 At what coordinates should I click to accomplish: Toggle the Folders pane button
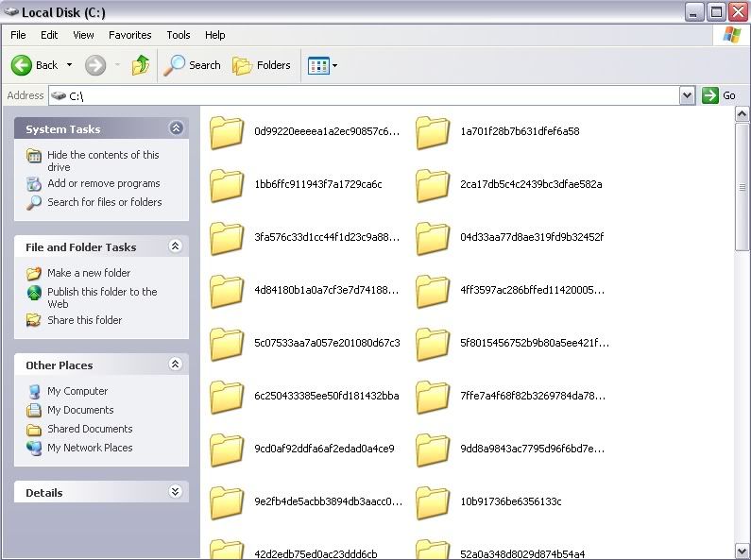(x=262, y=65)
